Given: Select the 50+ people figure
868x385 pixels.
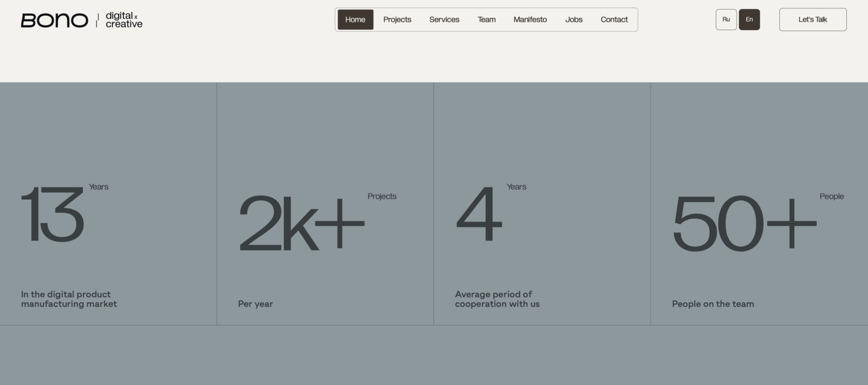Looking at the screenshot, I should (x=744, y=224).
